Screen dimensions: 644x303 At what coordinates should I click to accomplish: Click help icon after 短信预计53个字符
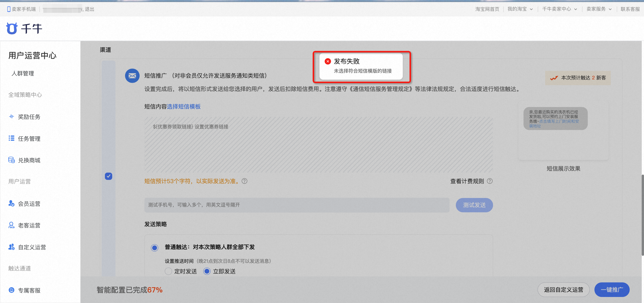pos(245,181)
